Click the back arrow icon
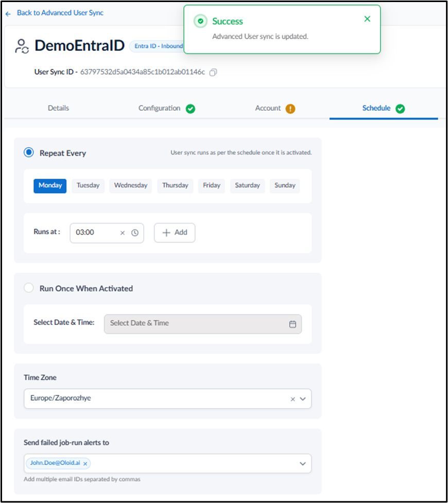Screen dimensions: 448x503 coord(8,14)
